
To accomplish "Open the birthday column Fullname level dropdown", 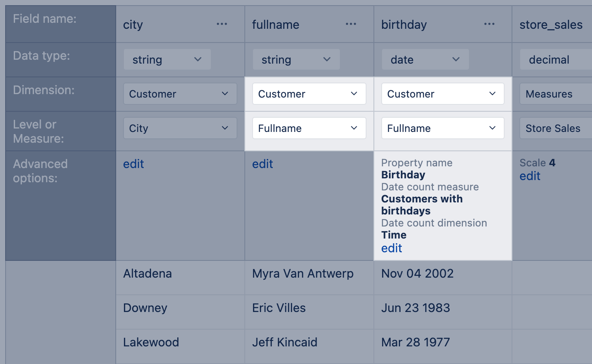I will pyautogui.click(x=443, y=128).
